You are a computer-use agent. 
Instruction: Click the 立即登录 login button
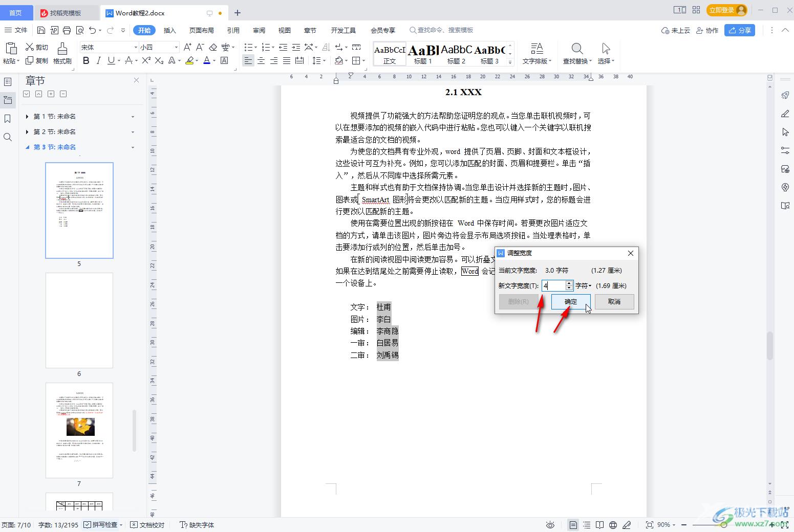[x=727, y=10]
